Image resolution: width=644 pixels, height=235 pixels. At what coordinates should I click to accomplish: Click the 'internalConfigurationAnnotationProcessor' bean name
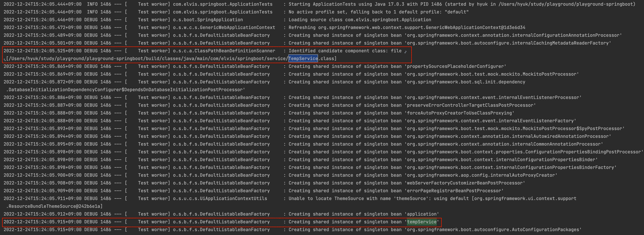point(566,35)
